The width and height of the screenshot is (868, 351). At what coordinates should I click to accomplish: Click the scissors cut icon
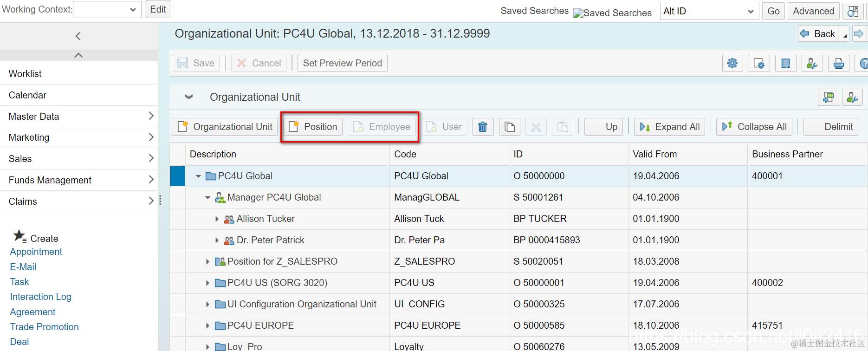tap(536, 127)
